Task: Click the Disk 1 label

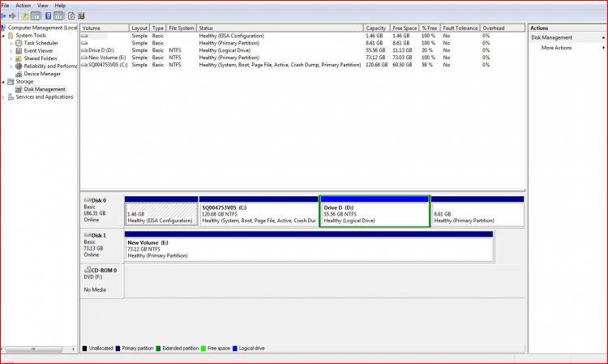Action: (98, 235)
